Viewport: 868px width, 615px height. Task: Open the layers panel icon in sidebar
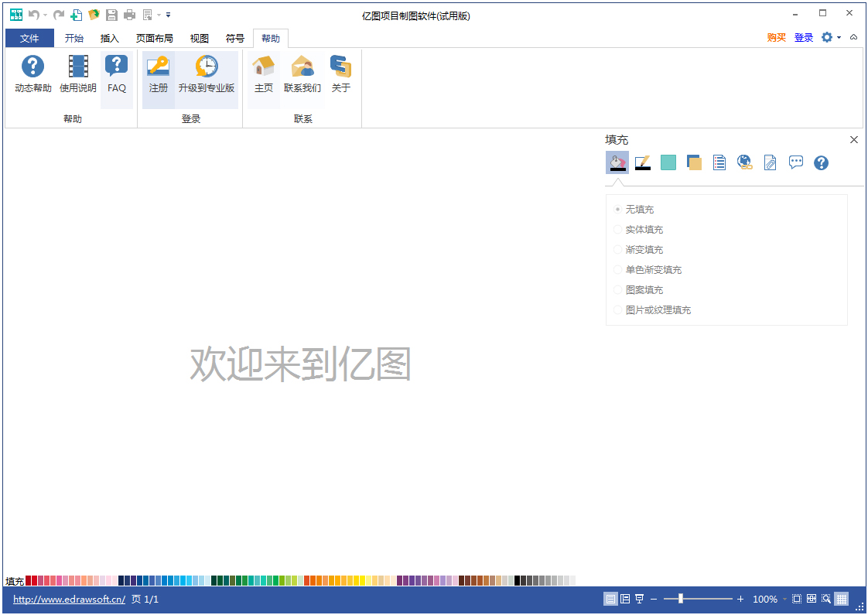pyautogui.click(x=694, y=162)
